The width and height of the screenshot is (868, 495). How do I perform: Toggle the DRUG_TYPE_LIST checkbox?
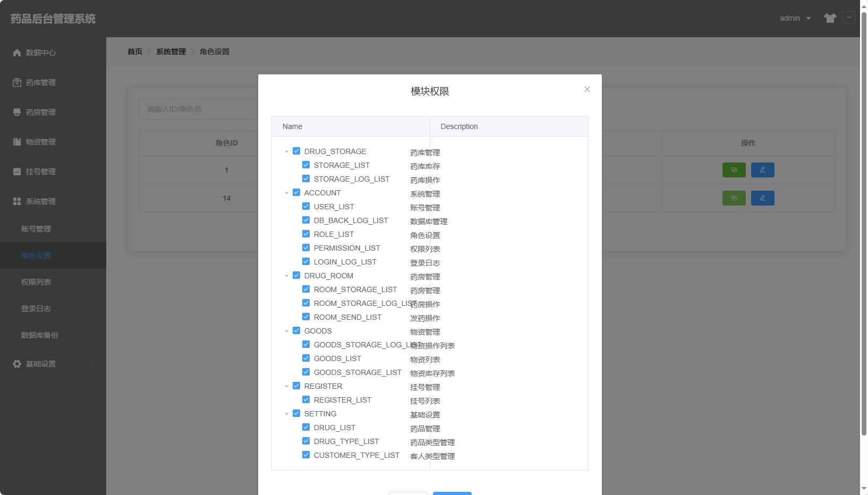click(306, 441)
